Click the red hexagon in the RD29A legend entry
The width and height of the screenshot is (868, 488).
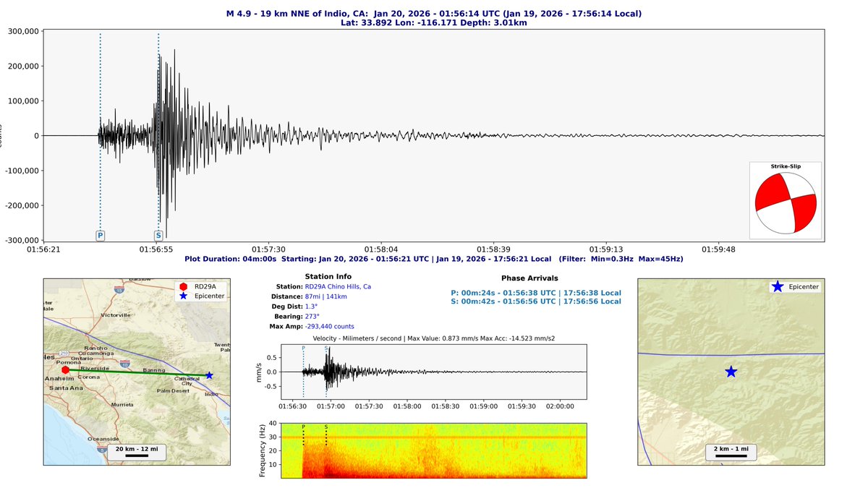click(183, 286)
